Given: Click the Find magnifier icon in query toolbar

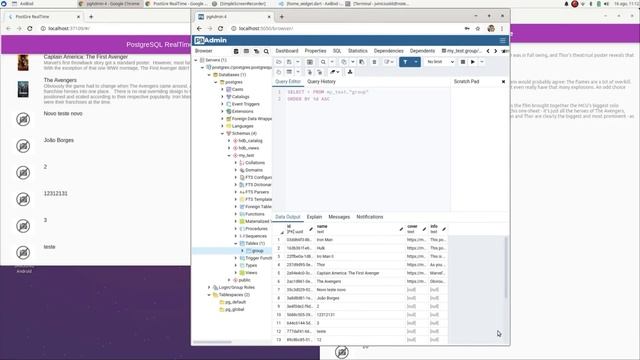Looking at the screenshot, I should [323, 62].
